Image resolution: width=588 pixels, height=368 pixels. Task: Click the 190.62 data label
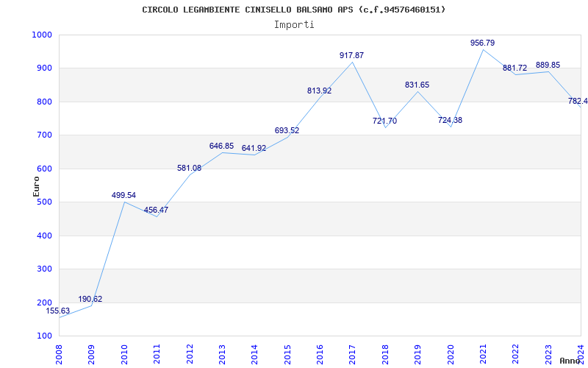[x=90, y=300]
